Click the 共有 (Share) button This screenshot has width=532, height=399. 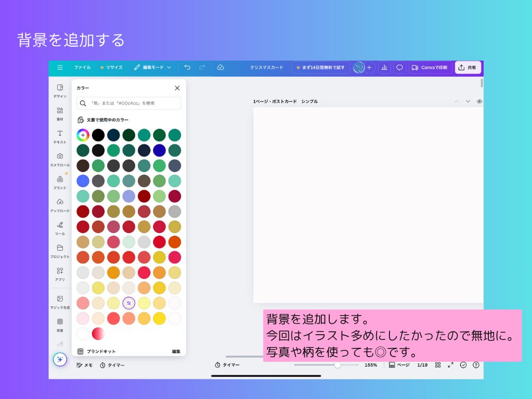click(468, 68)
